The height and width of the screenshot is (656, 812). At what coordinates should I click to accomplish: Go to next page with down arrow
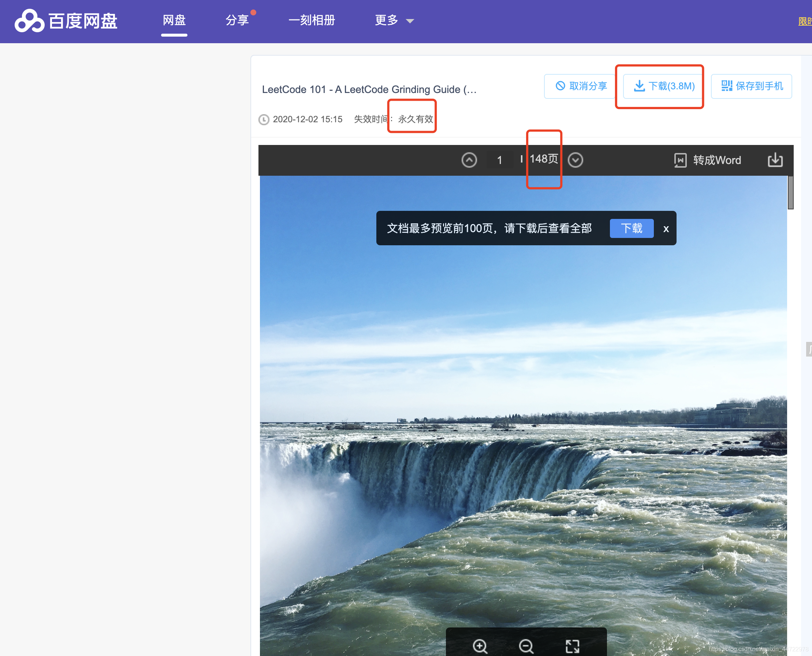pyautogui.click(x=575, y=160)
